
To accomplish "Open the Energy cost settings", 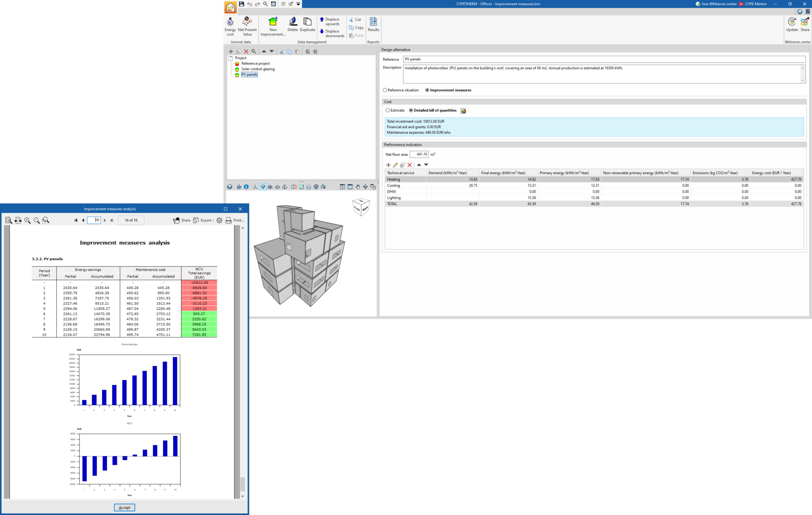I will [230, 26].
